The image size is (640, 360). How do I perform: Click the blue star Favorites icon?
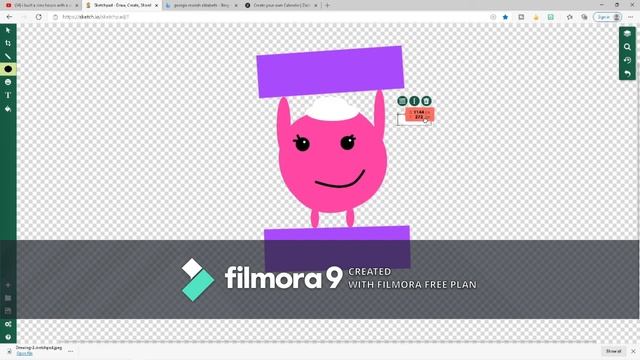[x=505, y=17]
